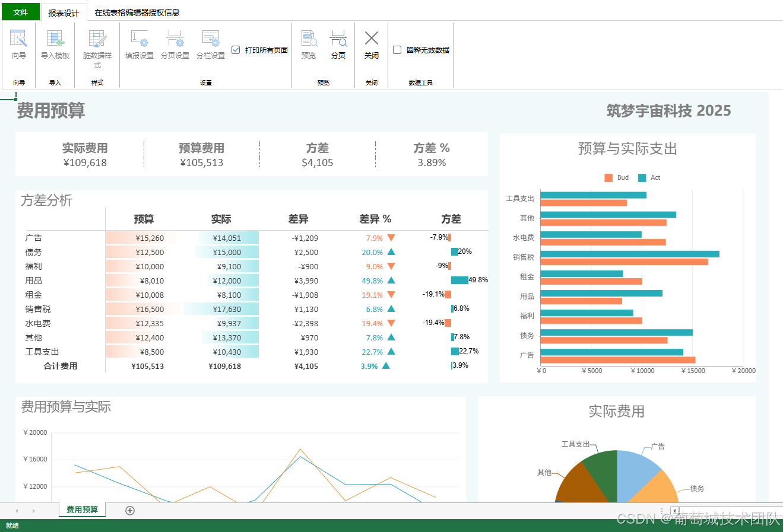
Task: Open the 文件 menu
Action: [21, 12]
